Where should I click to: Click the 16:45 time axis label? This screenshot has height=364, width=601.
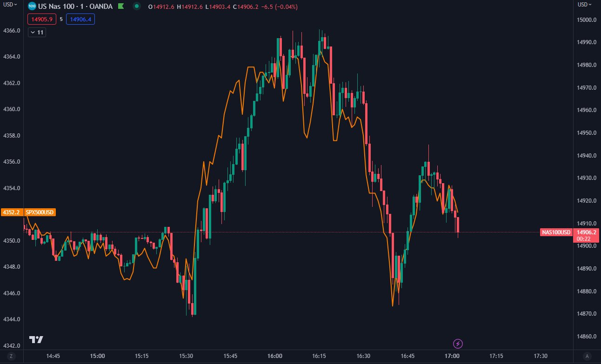click(407, 356)
